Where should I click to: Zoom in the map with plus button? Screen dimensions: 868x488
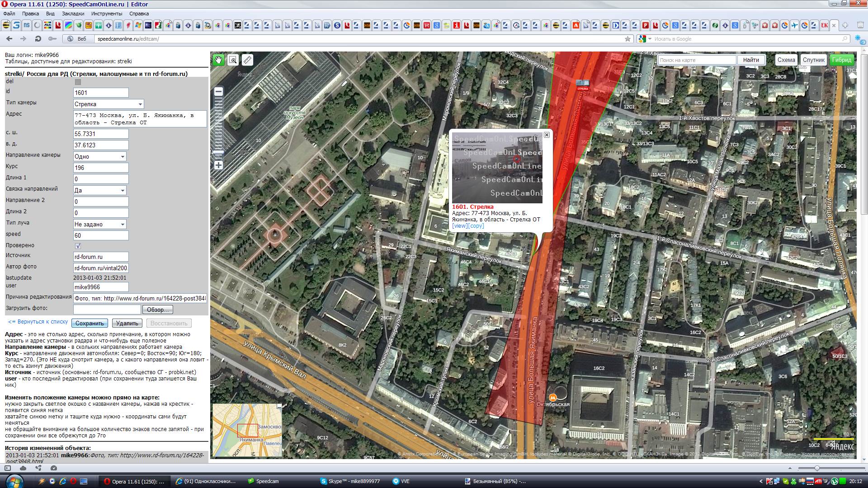(x=218, y=165)
